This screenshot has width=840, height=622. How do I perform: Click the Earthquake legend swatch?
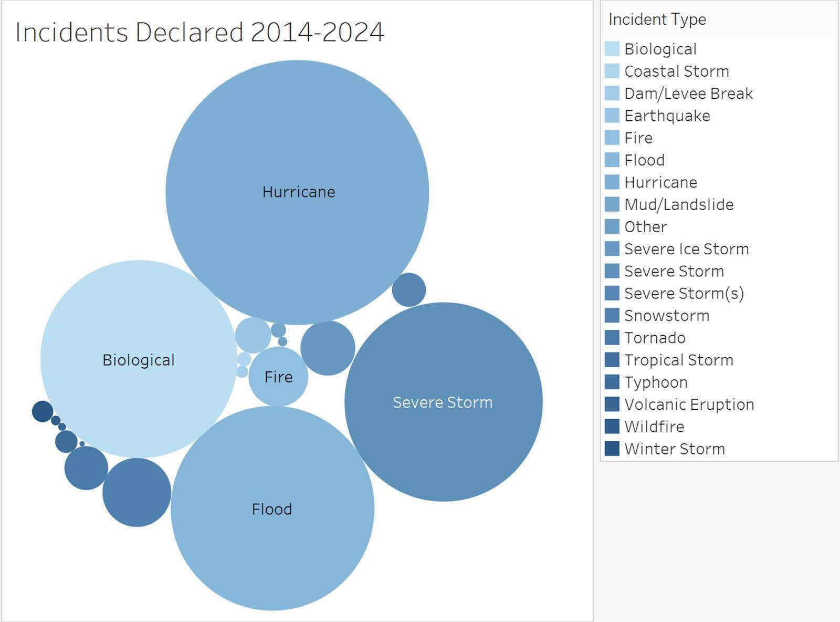point(612,116)
